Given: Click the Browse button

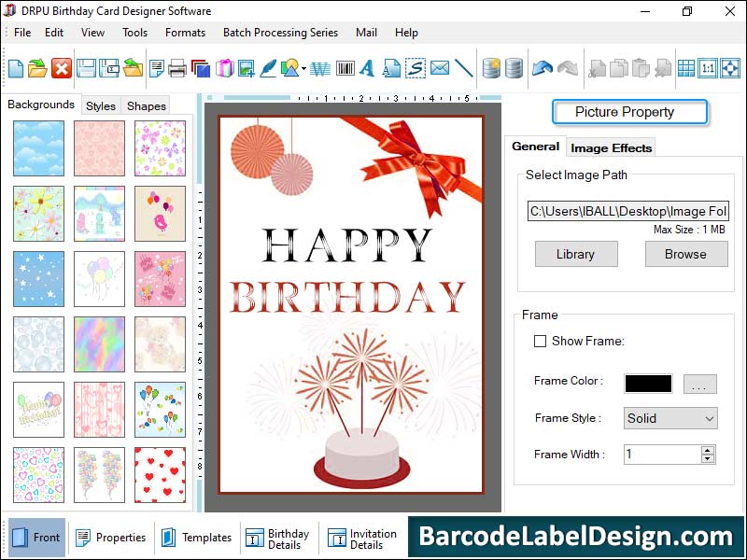Looking at the screenshot, I should [686, 254].
